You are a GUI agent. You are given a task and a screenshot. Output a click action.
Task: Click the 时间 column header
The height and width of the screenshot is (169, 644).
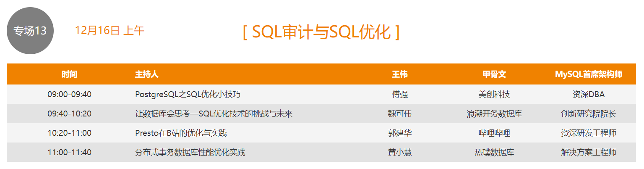coord(69,74)
